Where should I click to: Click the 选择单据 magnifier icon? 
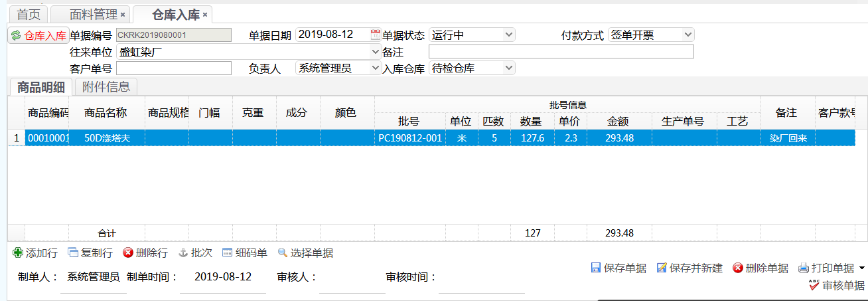(282, 252)
